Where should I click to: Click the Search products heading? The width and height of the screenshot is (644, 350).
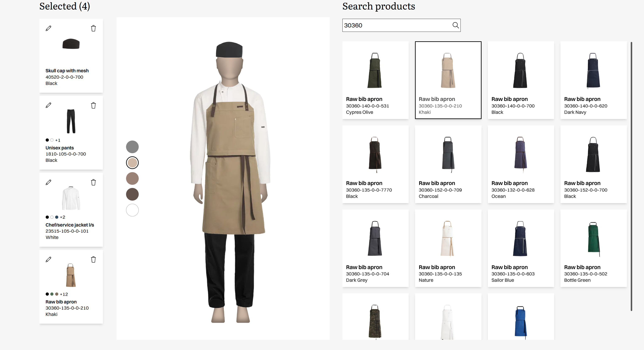pos(378,6)
